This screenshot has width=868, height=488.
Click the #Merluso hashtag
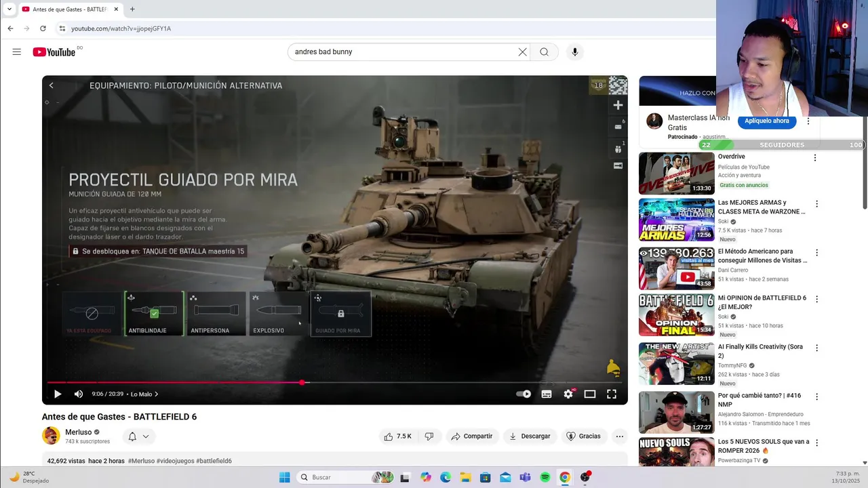(141, 461)
